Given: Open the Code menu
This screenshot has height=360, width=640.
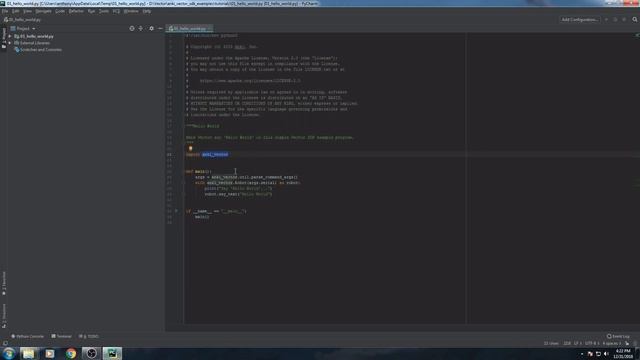Looking at the screenshot, I should click(x=60, y=11).
